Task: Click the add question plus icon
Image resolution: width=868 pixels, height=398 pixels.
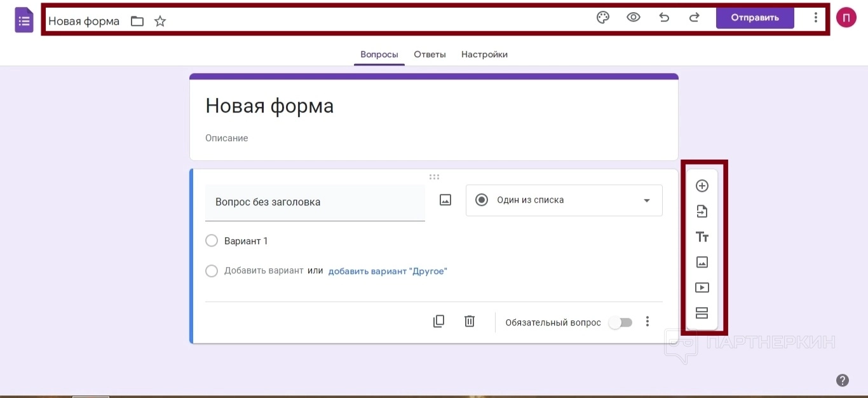Action: coord(702,186)
